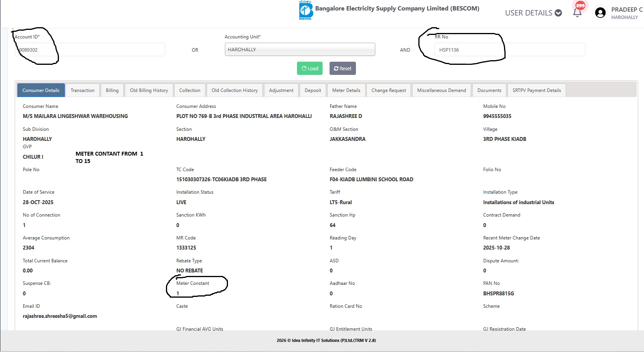Click the Account ID input field
This screenshot has height=352, width=644.
(x=90, y=50)
